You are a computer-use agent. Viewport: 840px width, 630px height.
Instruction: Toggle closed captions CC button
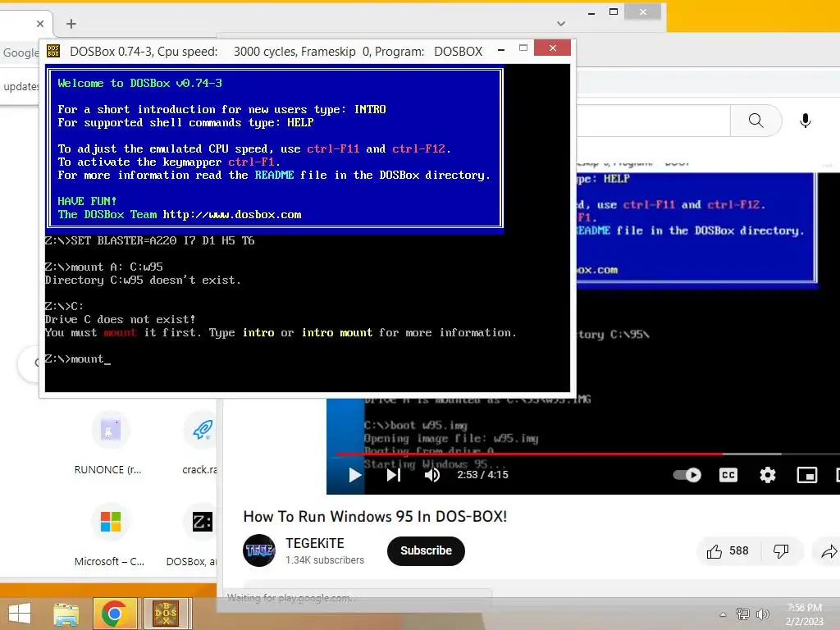coord(728,475)
